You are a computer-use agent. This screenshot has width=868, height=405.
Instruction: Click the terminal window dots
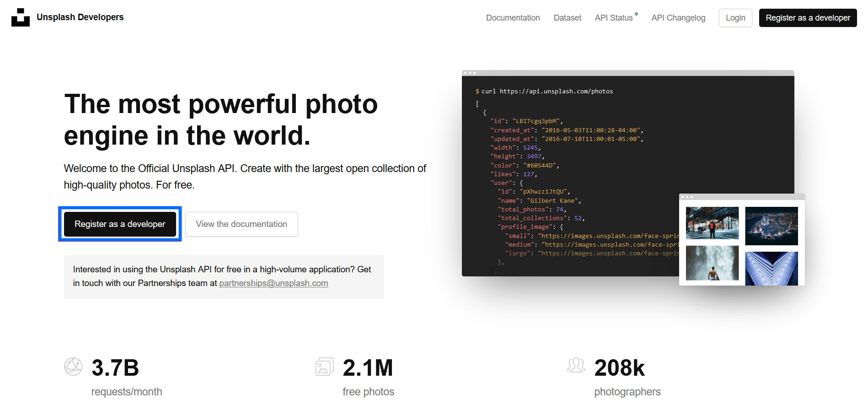click(x=470, y=73)
